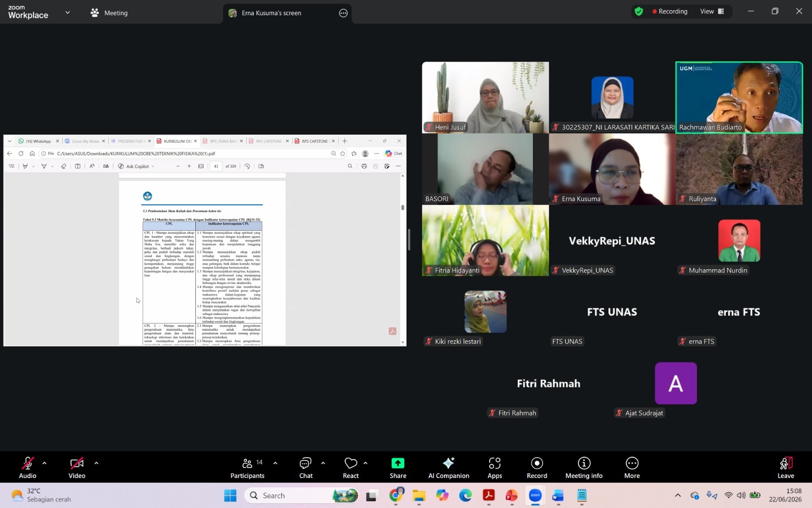The image size is (812, 508).
Task: Open the Chat panel
Action: point(306,468)
